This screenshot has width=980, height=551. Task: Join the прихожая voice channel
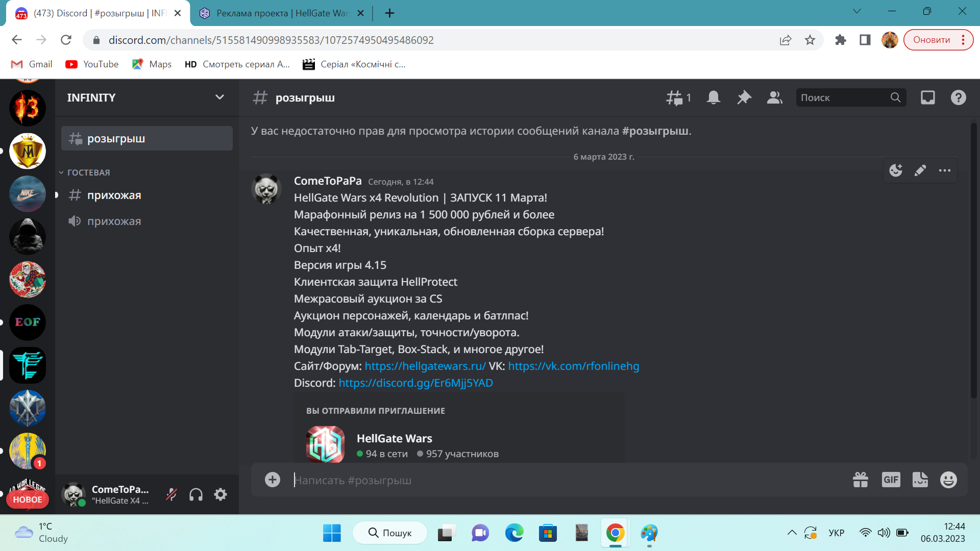(x=147, y=221)
